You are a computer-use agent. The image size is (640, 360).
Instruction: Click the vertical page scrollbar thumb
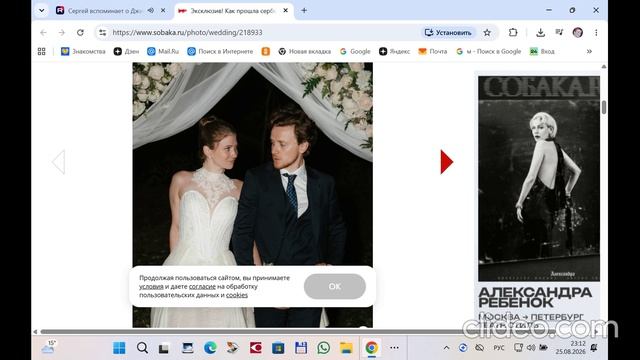604,107
